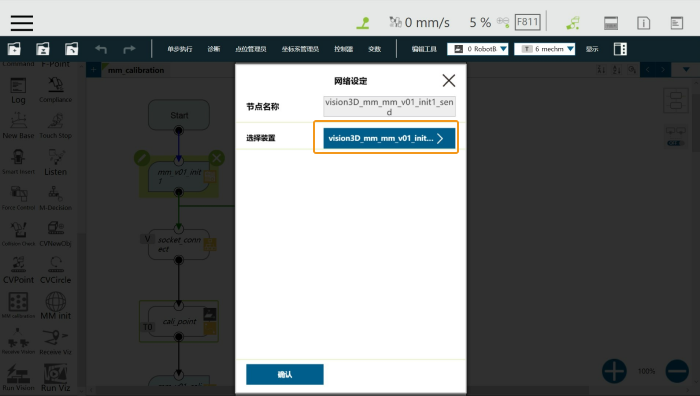Select the CVNewObj node
The image size is (700, 396).
pyautogui.click(x=55, y=234)
